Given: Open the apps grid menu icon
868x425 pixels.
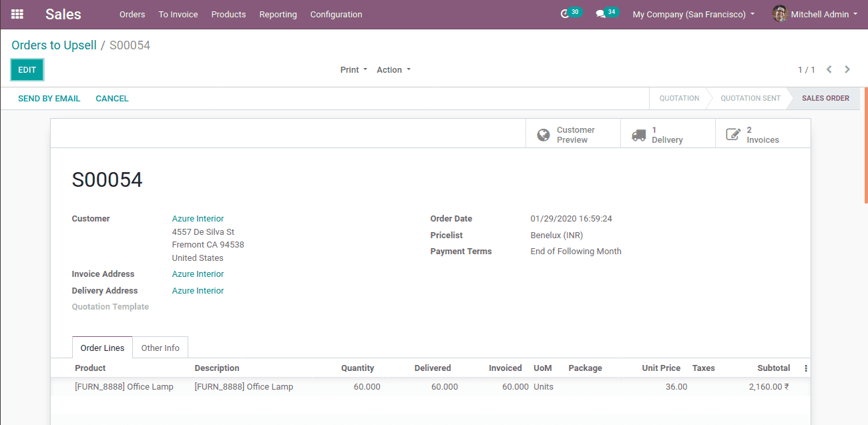Looking at the screenshot, I should [x=17, y=14].
